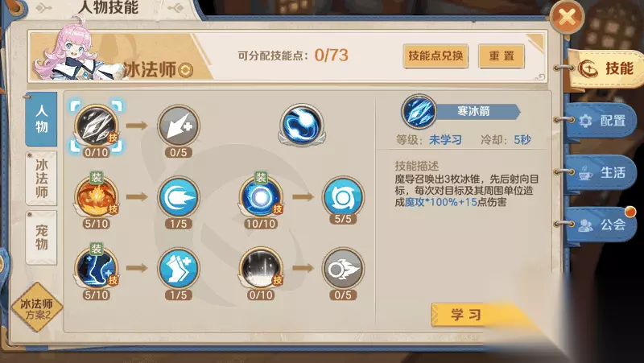Select the fire skill icon 5/10
Screen dimensions: 644x363
click(x=96, y=196)
